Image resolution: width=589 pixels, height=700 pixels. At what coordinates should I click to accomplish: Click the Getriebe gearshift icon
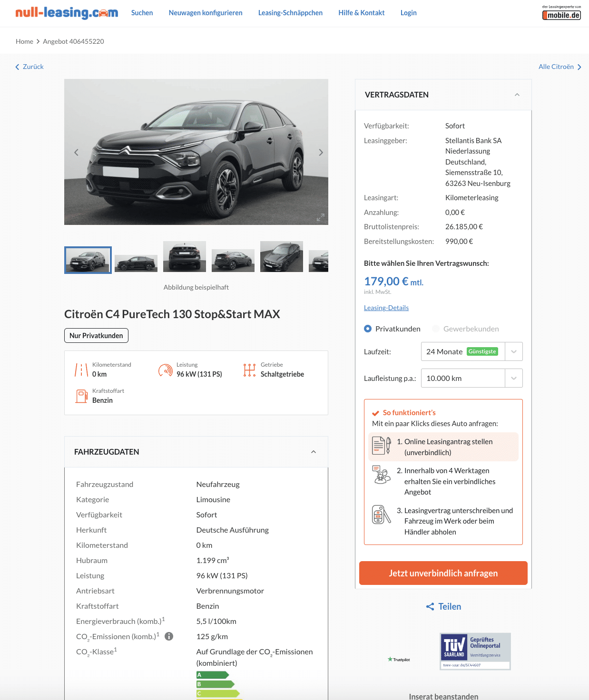pyautogui.click(x=249, y=369)
